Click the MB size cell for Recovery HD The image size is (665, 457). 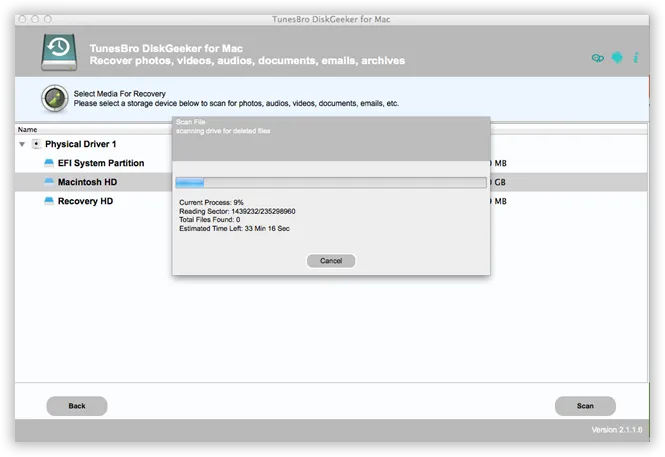click(x=498, y=201)
